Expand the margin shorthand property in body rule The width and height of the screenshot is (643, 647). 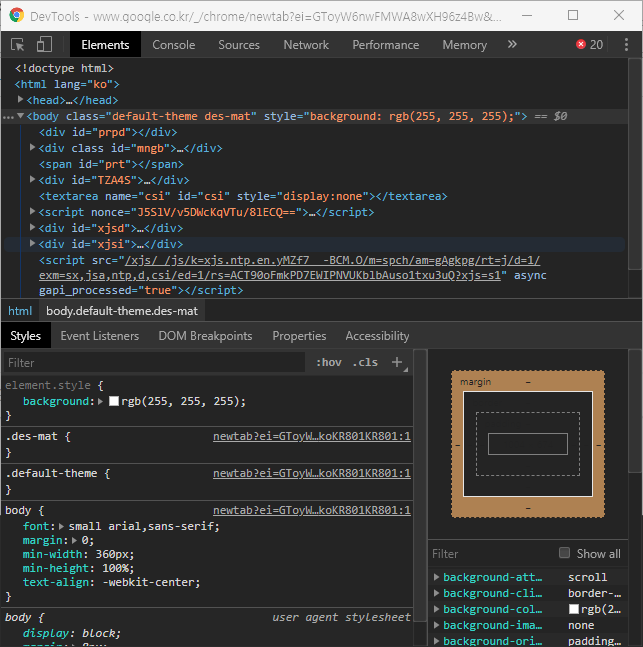point(74,540)
